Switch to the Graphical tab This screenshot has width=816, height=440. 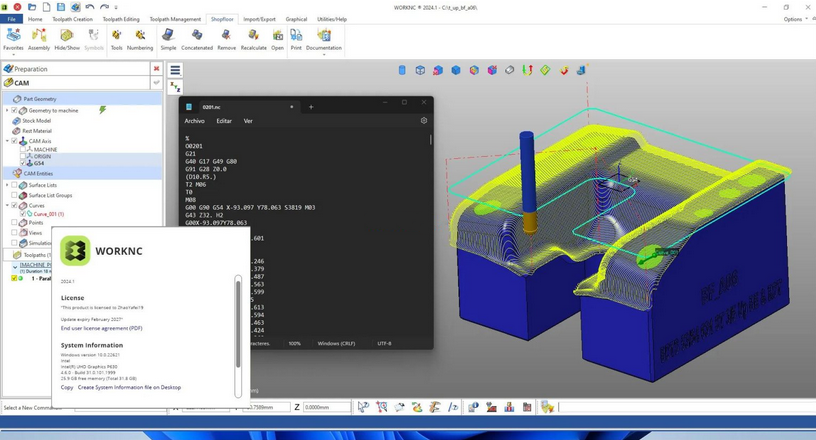click(296, 19)
